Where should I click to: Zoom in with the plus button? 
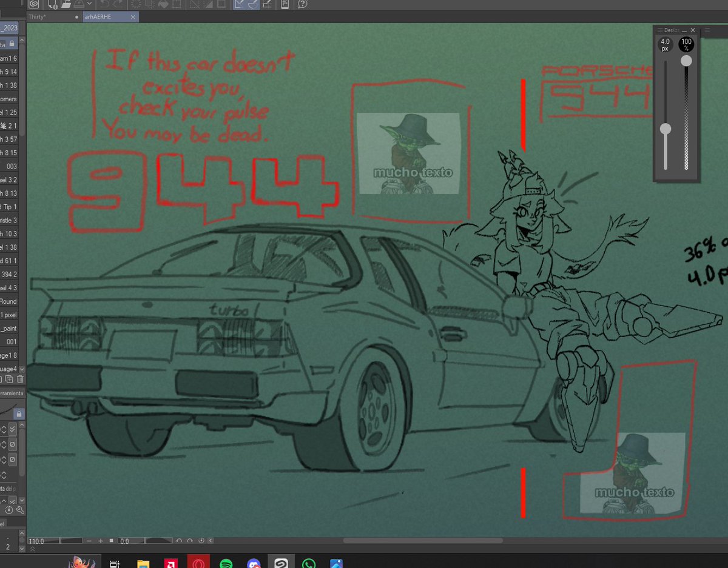101,541
